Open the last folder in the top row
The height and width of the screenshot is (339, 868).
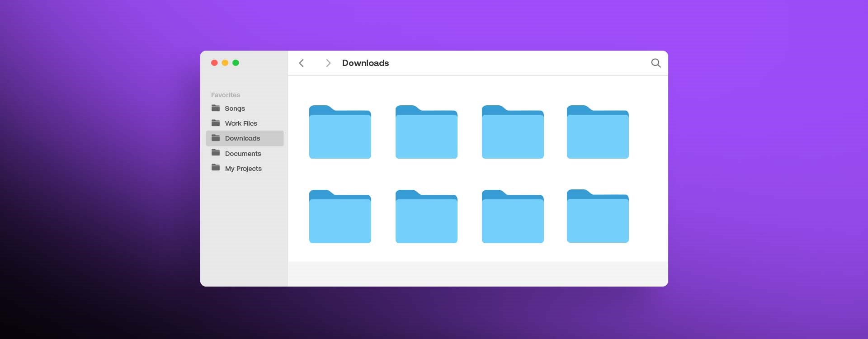coord(598,132)
